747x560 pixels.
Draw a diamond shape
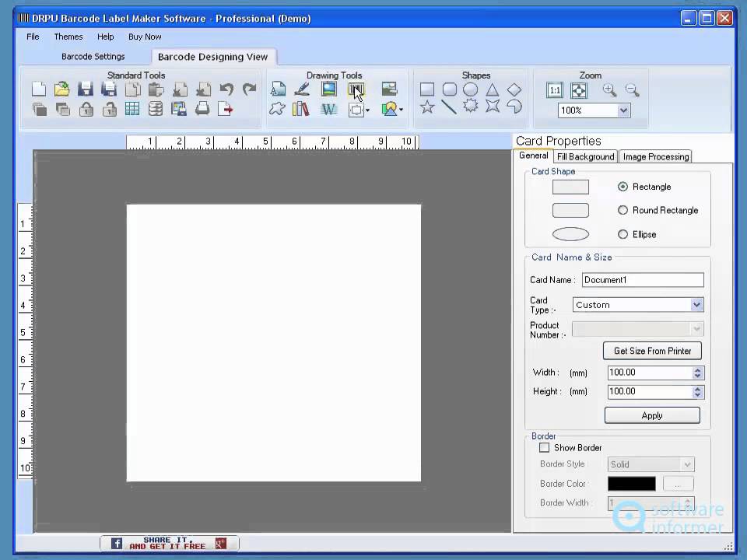(x=514, y=89)
